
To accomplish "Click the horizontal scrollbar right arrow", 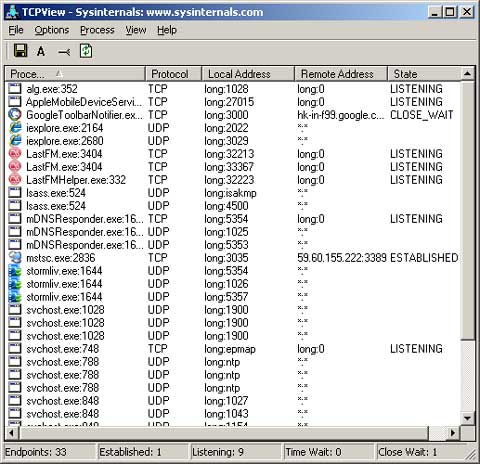I will tap(452, 433).
